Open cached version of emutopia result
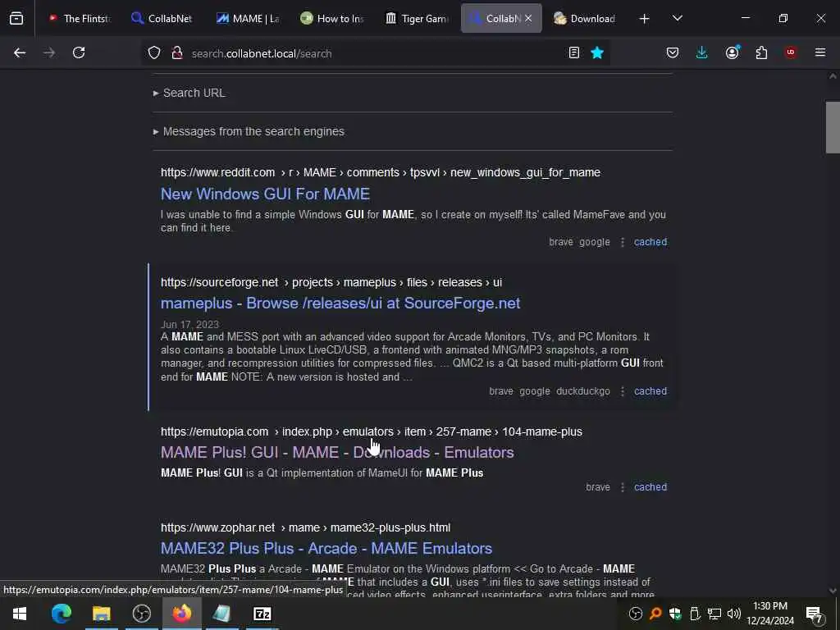 651,487
